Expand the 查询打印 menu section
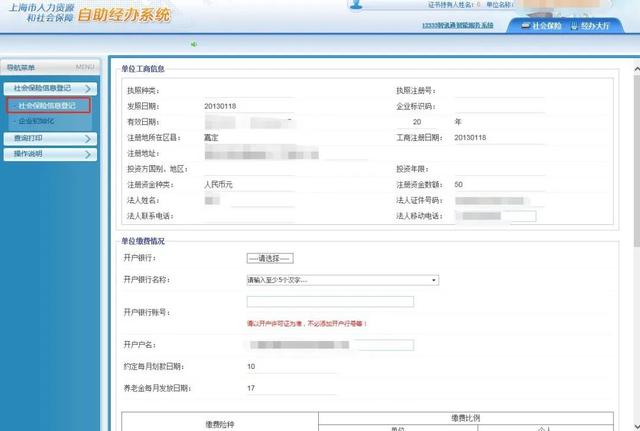 click(x=50, y=139)
